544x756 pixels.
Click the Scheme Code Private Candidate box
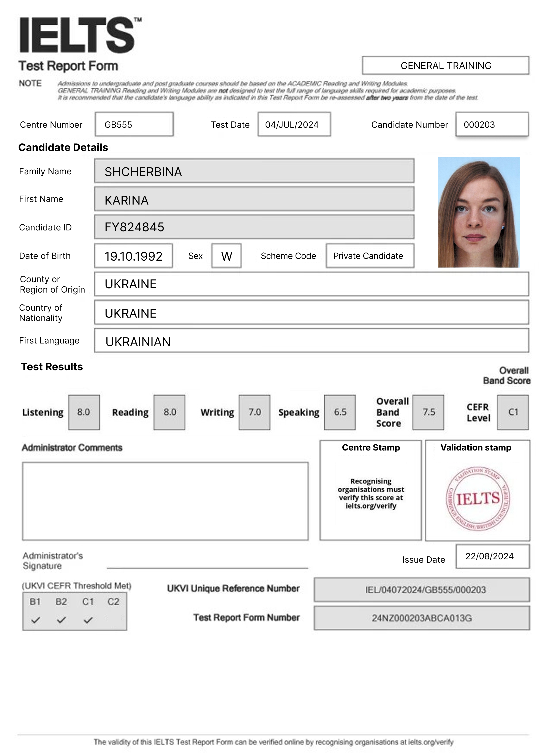(x=370, y=256)
